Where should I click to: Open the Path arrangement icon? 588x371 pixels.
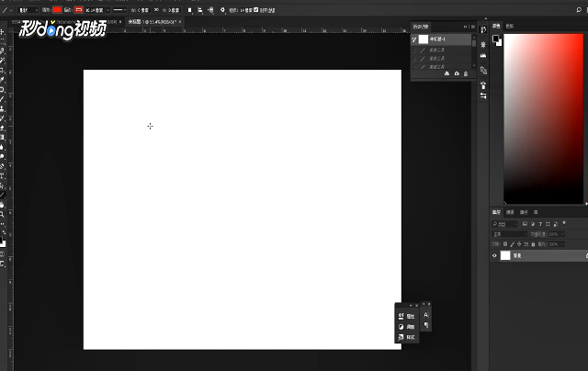(x=210, y=10)
